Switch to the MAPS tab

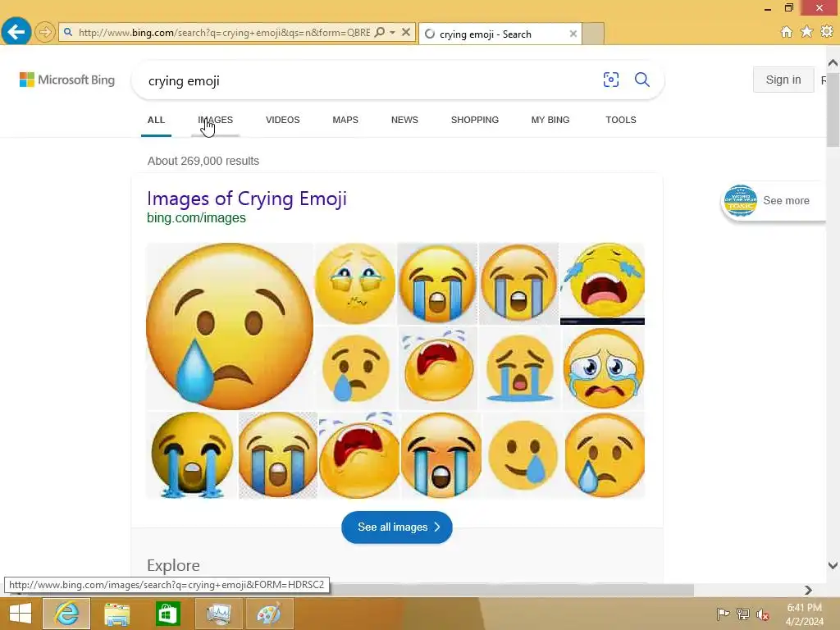(345, 120)
